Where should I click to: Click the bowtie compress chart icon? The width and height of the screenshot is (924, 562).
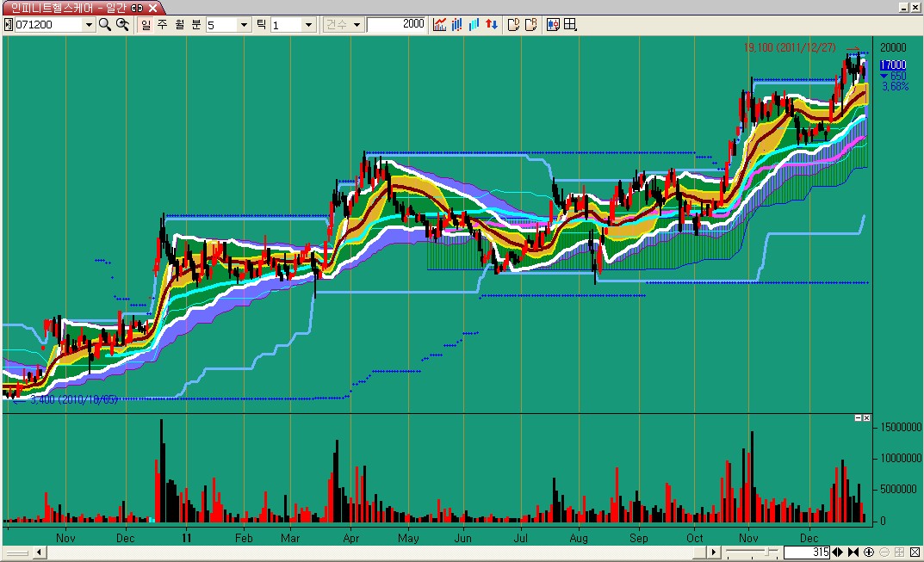(853, 552)
